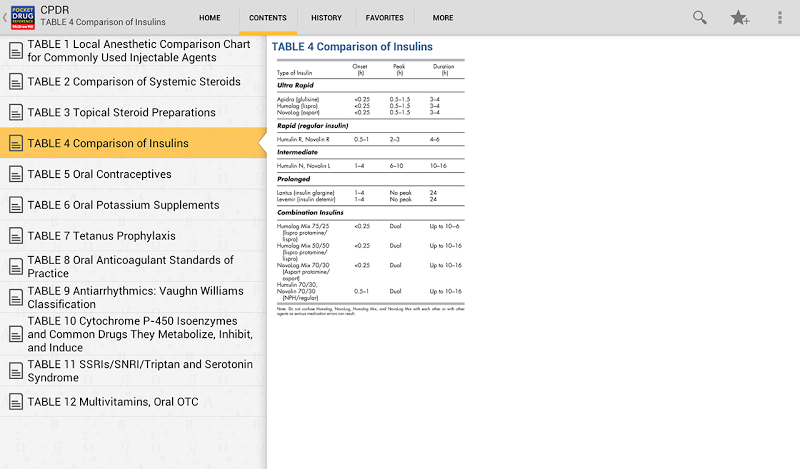Image resolution: width=800 pixels, height=469 pixels.
Task: Click the Type of Insulin column header
Action: tap(294, 73)
